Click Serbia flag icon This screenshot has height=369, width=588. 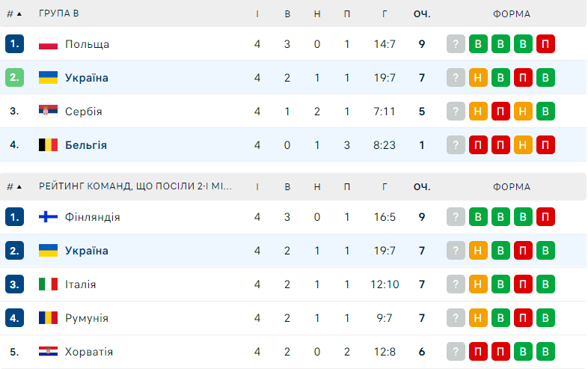(x=48, y=112)
